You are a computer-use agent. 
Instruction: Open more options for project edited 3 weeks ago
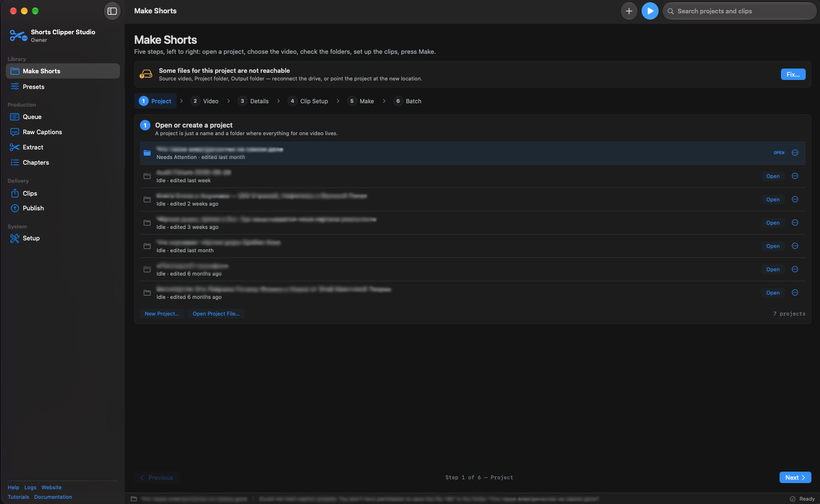[x=795, y=223]
